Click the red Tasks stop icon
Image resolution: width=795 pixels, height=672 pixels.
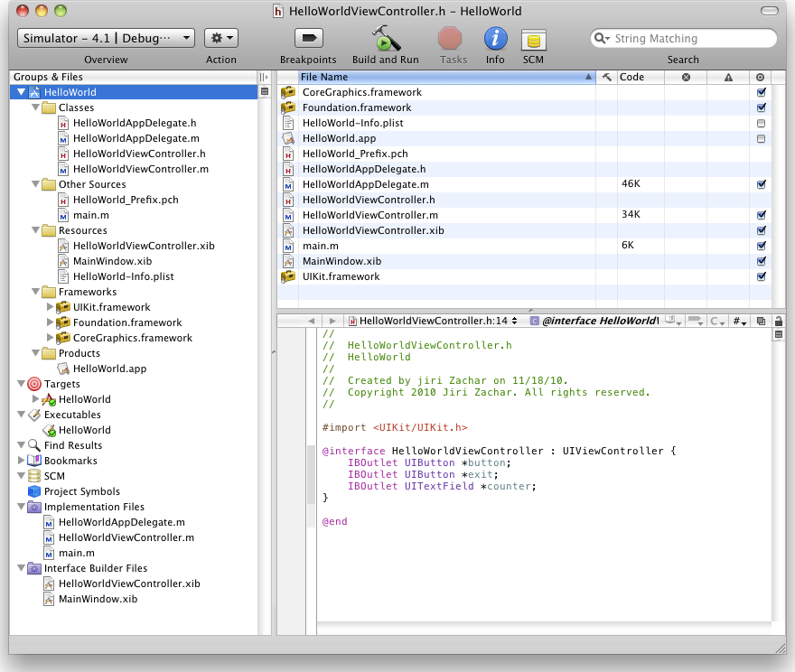click(x=450, y=39)
